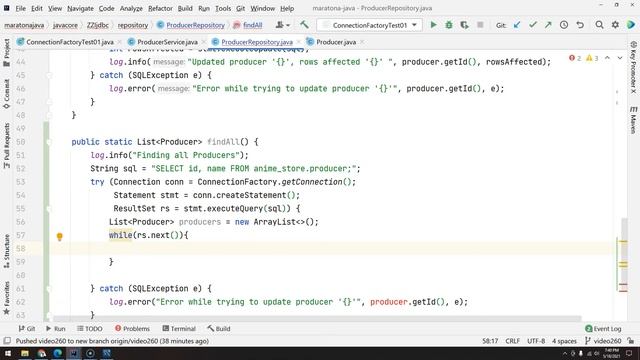Open the Git tool window button
The height and width of the screenshot is (360, 640).
(x=27, y=329)
